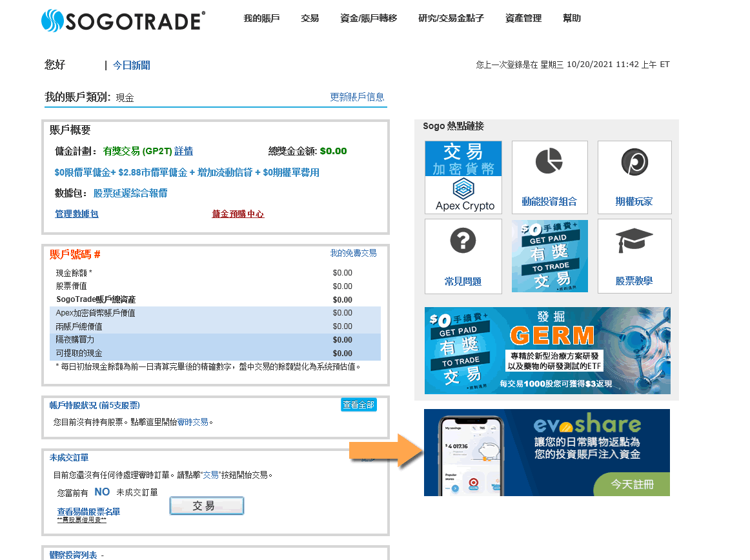Open the 我的賬戶 menu

tap(261, 18)
